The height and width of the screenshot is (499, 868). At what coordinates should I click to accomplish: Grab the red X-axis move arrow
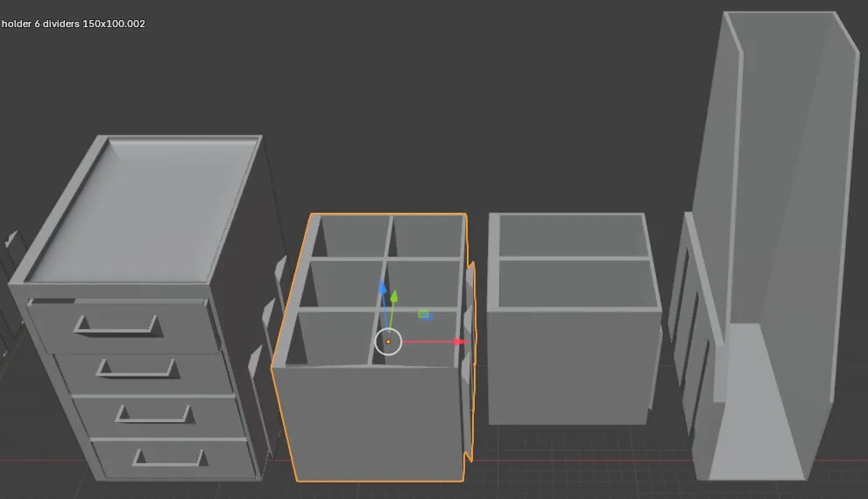point(460,342)
